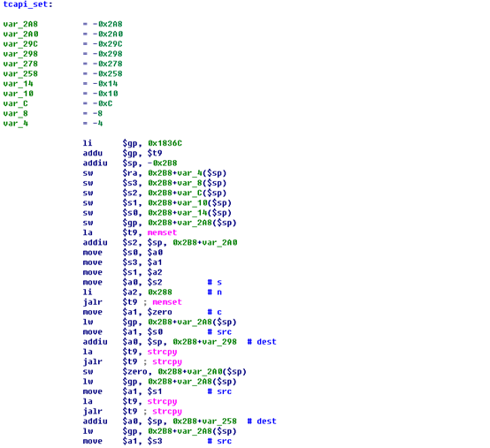This screenshot has height=448, width=490.
Task: Click $a0 in 'move $s0, $a0'
Action: click(155, 253)
